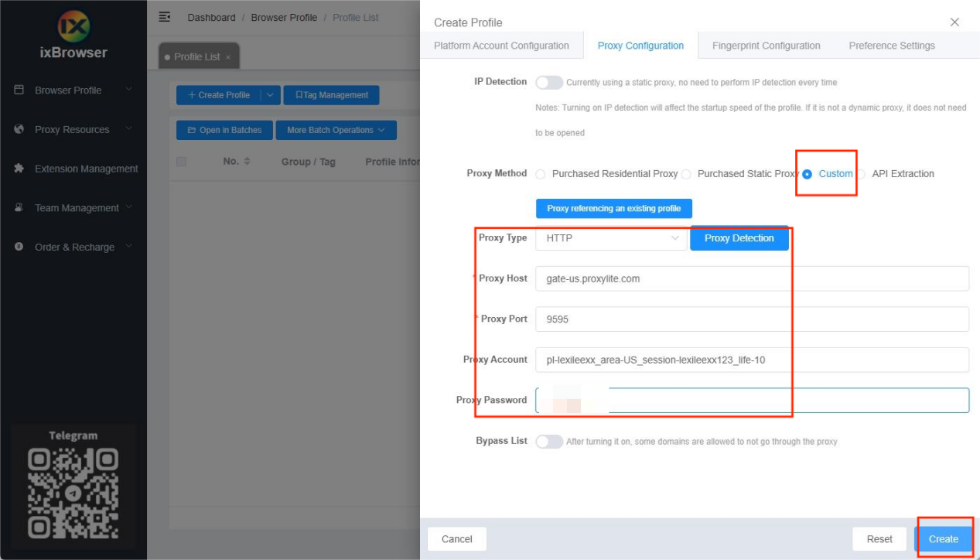Click the Extension Management puzzle icon
The image size is (980, 560).
(19, 169)
